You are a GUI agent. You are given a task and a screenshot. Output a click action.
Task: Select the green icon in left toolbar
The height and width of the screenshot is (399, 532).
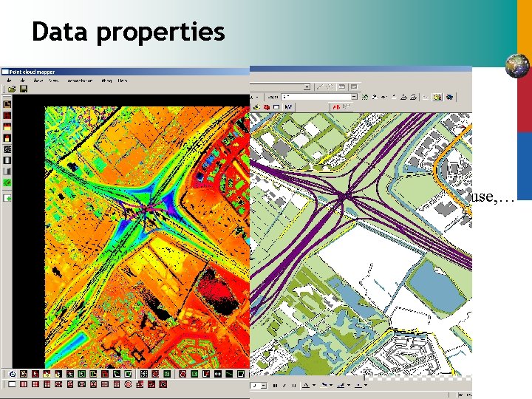pyautogui.click(x=7, y=183)
